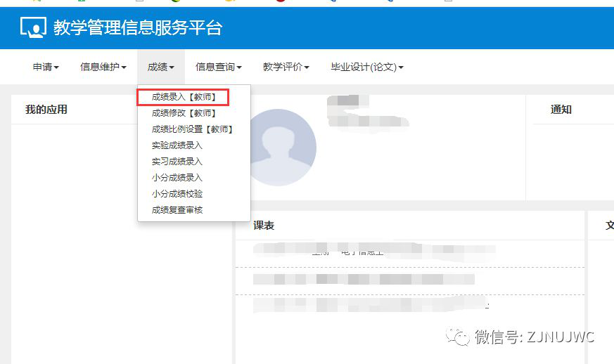Click the platform logo icon in header
Viewport: 614px width, 364px height.
pos(32,27)
